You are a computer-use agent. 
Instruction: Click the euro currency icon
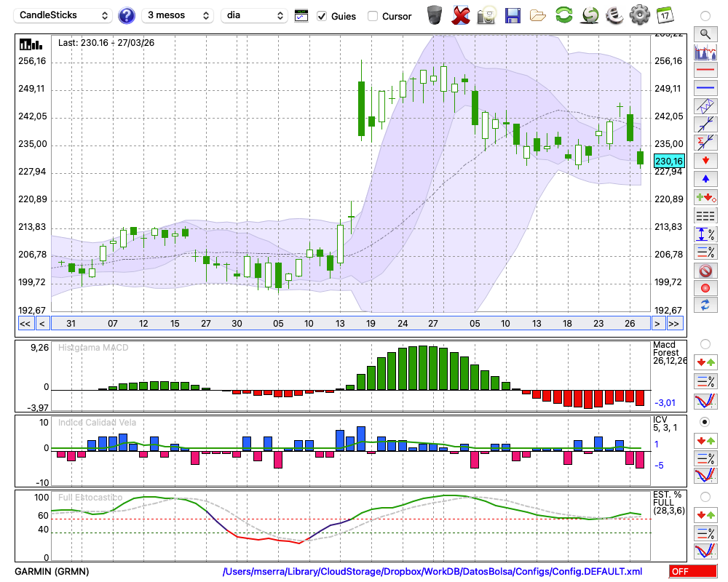click(614, 15)
